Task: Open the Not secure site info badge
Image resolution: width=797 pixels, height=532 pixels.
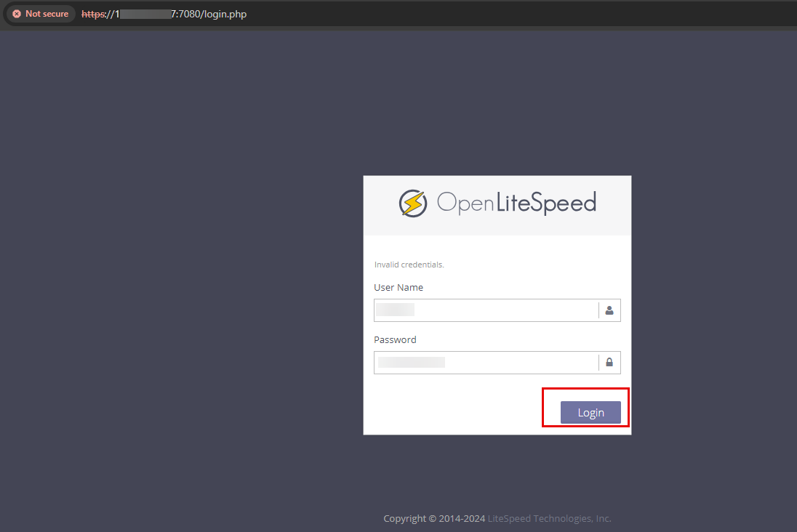Action: (41, 14)
